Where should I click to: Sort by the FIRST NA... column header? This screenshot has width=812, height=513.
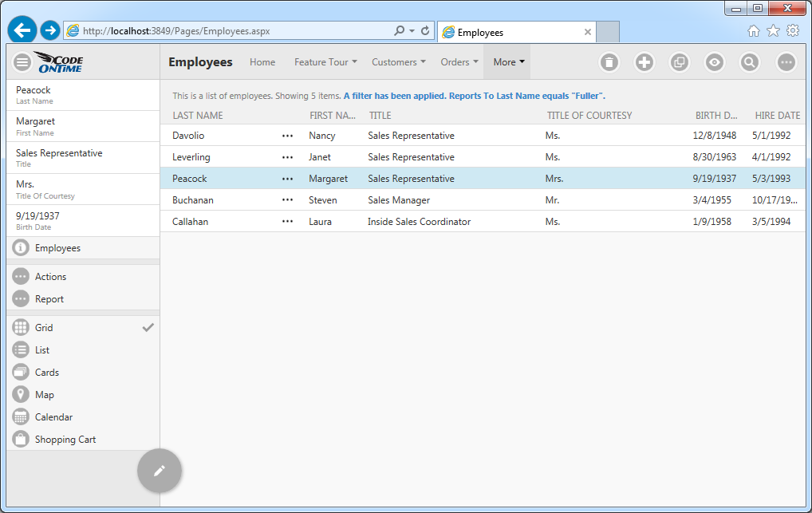333,116
